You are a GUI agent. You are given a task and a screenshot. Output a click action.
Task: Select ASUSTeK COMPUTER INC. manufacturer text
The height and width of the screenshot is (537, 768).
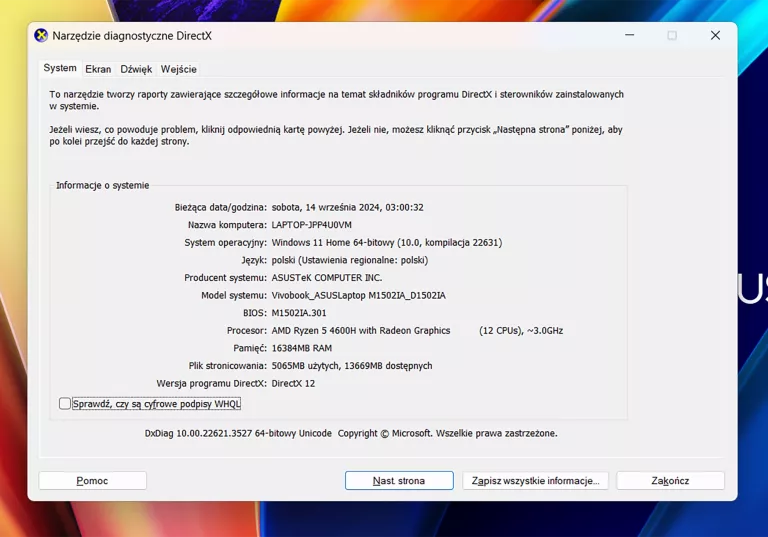(327, 278)
